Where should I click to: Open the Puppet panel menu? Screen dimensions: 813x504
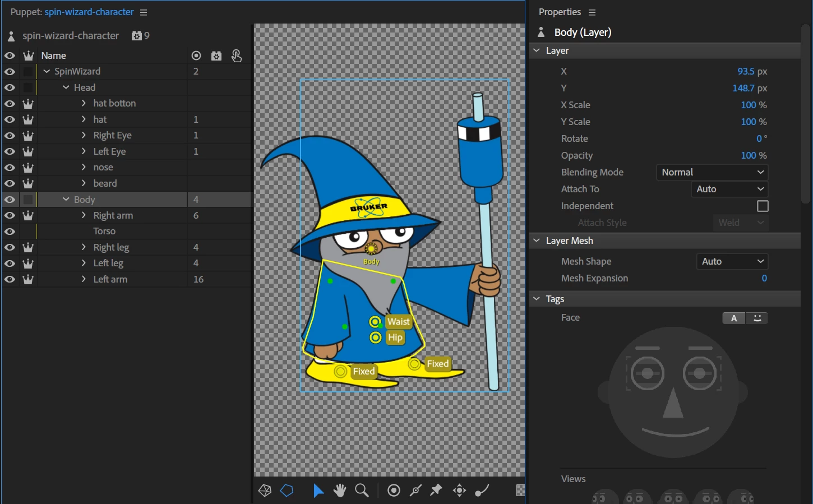click(144, 12)
